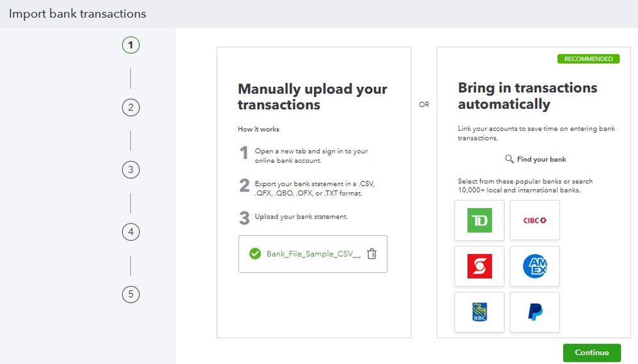638x364 pixels.
Task: Click the Manually upload your transactions heading
Action: (312, 96)
